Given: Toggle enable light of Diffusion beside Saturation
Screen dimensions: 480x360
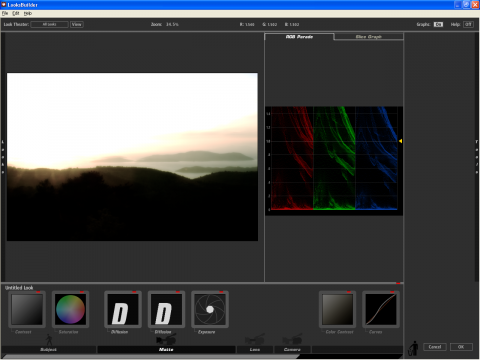Looking at the screenshot, I should [134, 292].
